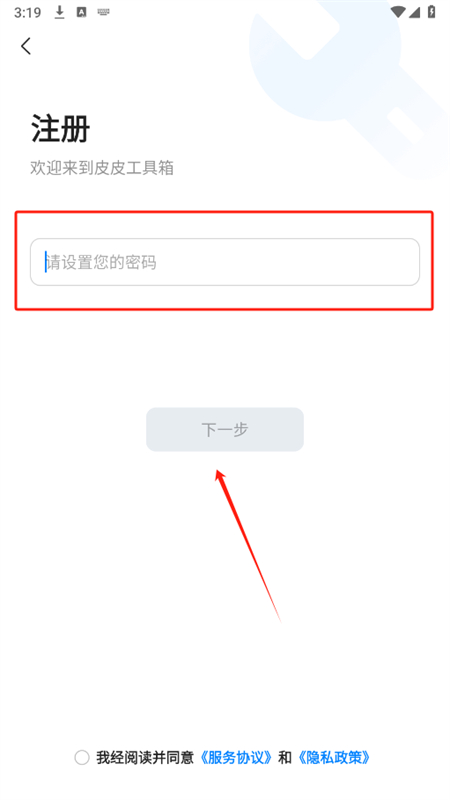Check the agreement circle before 我经阅读并同意
The image size is (450, 800).
82,758
